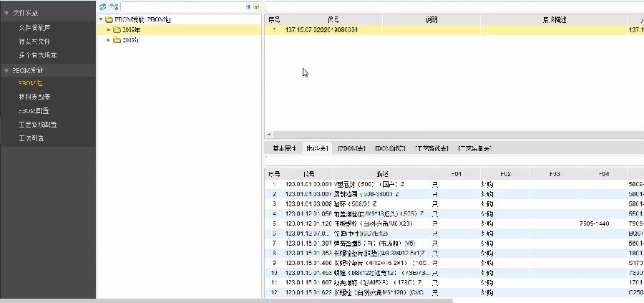Click the folder icon of the 2018 node
This screenshot has height=303, width=644.
[x=117, y=40]
